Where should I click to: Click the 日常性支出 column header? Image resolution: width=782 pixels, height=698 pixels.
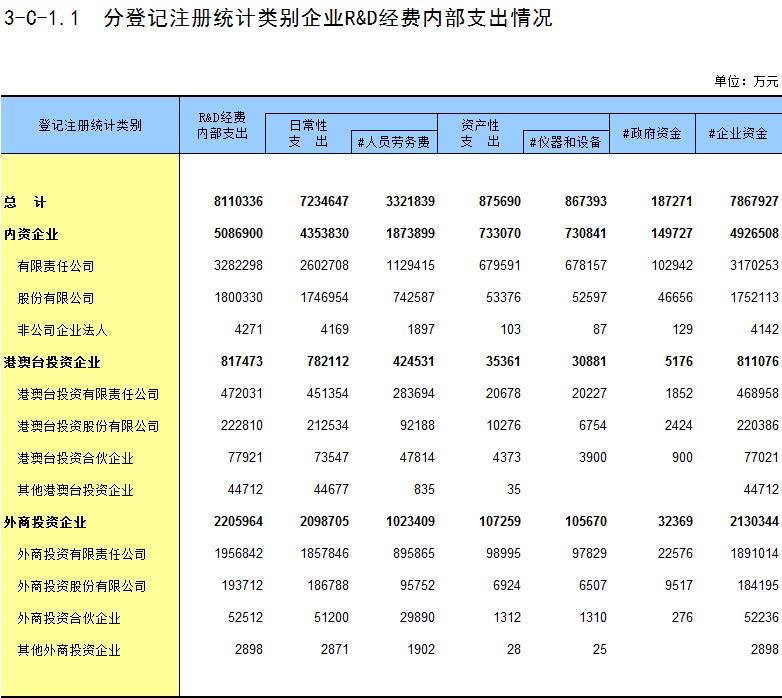(308, 133)
